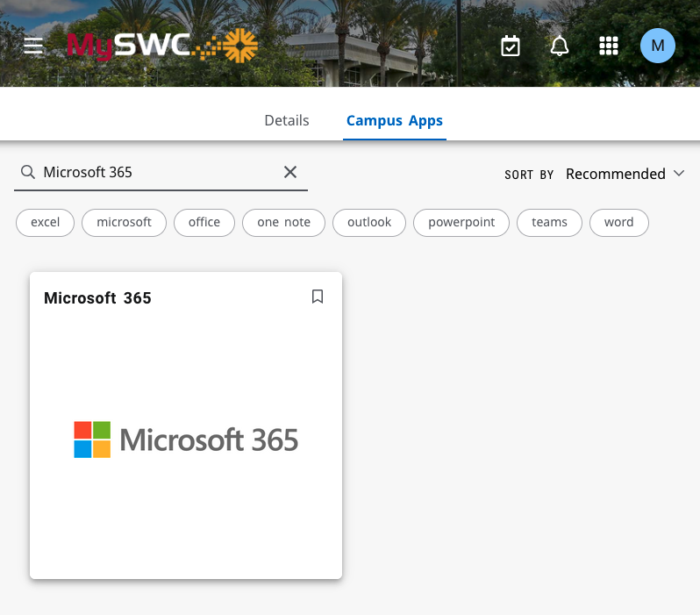Filter by the office tag
Viewport: 700px width, 615px height.
(x=204, y=223)
